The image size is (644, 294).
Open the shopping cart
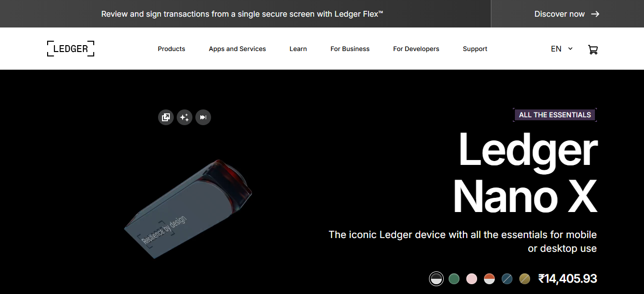(x=592, y=49)
